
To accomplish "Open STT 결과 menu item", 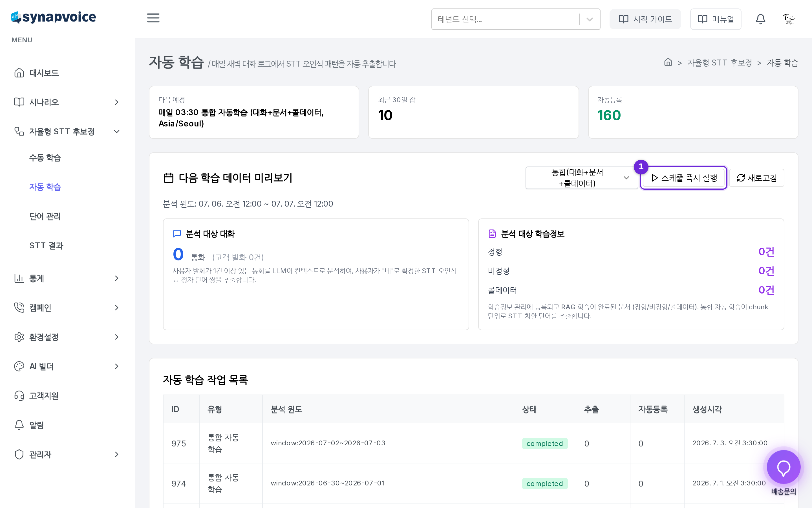I will (46, 246).
